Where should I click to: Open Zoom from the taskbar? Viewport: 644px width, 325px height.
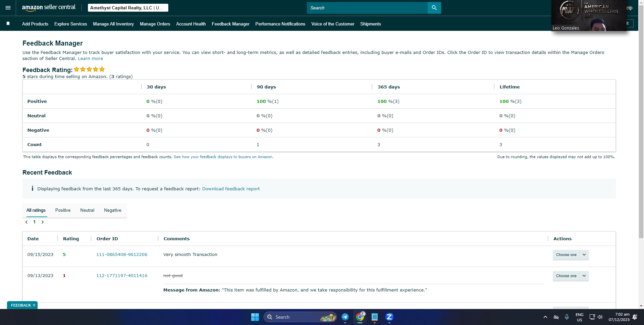[389, 317]
